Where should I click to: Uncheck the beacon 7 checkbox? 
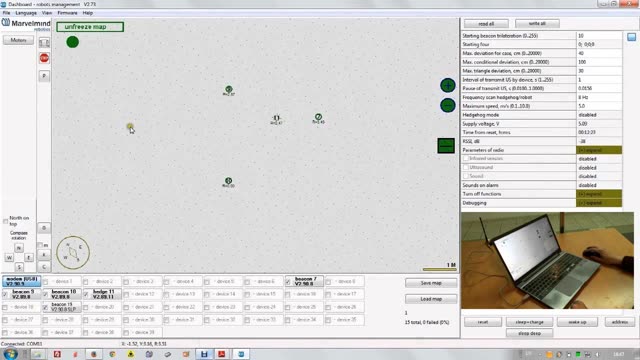tap(288, 282)
